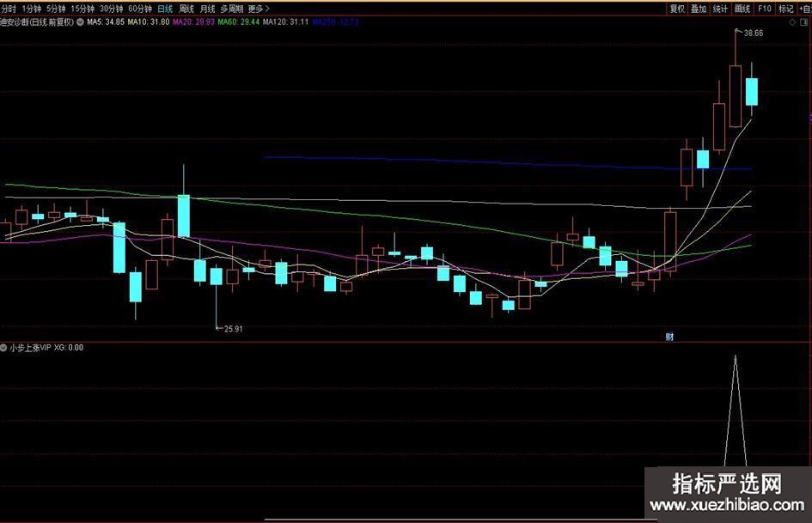
Task: Click the horizontal scrollbar at the bottom
Action: point(461,520)
